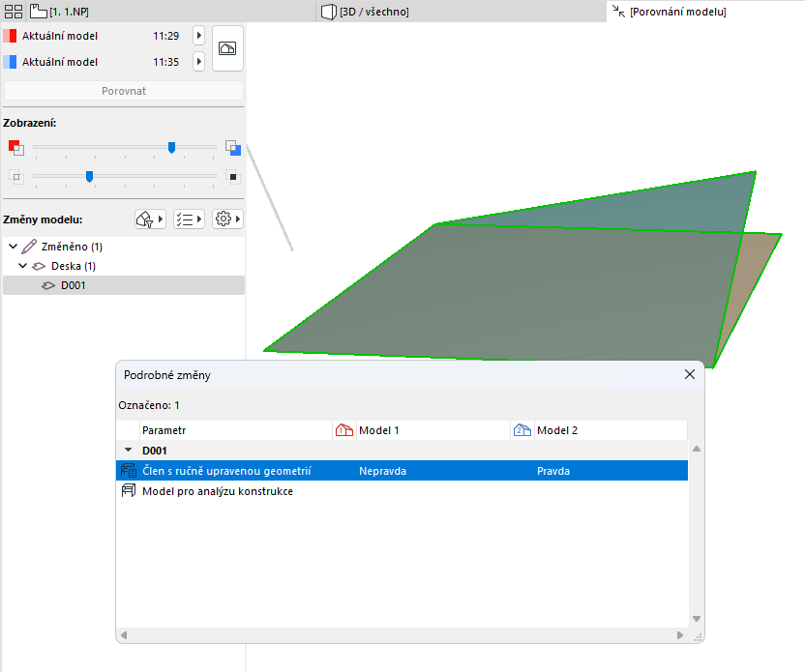
Task: Collapse the Změněno (1) group
Action: 14,247
